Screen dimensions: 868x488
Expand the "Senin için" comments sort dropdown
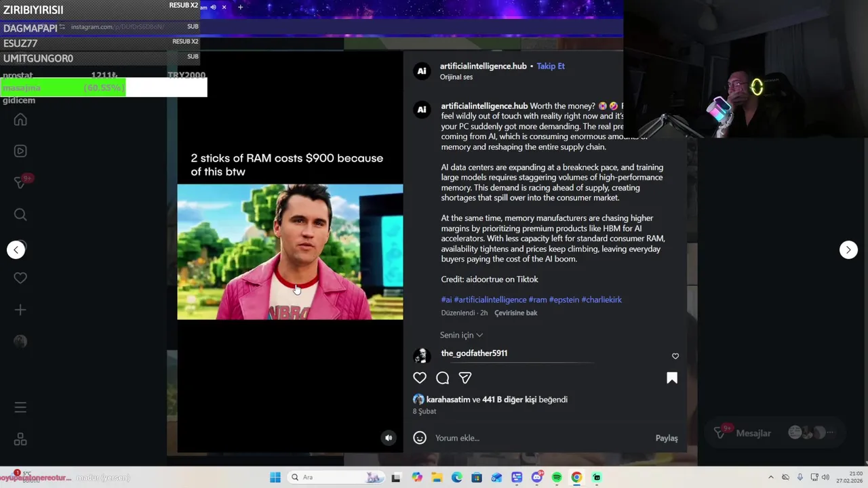coord(461,335)
